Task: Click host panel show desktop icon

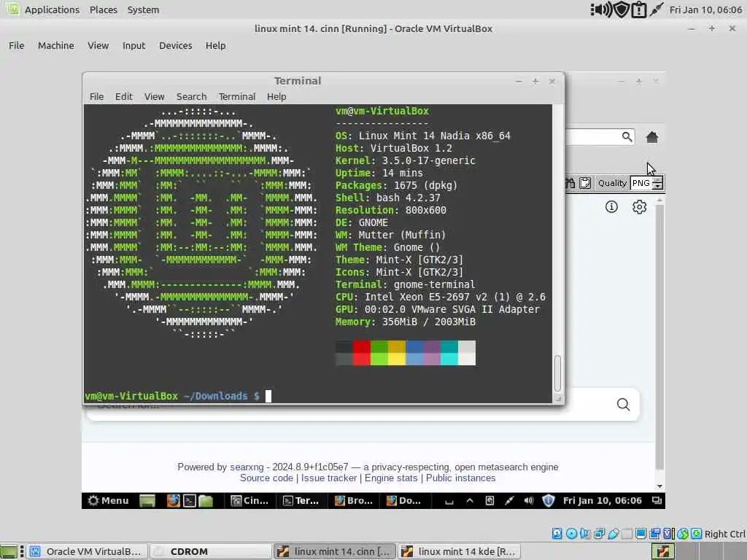Action: 9,551
